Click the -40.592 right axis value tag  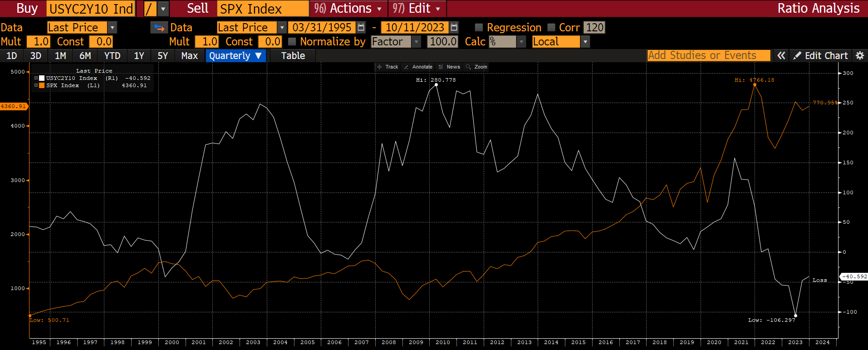point(855,276)
